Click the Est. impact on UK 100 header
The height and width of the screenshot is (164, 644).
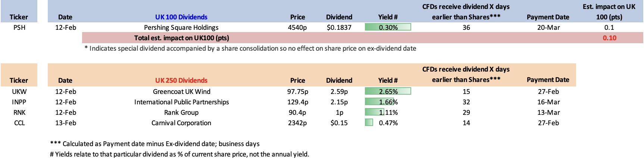pyautogui.click(x=609, y=12)
